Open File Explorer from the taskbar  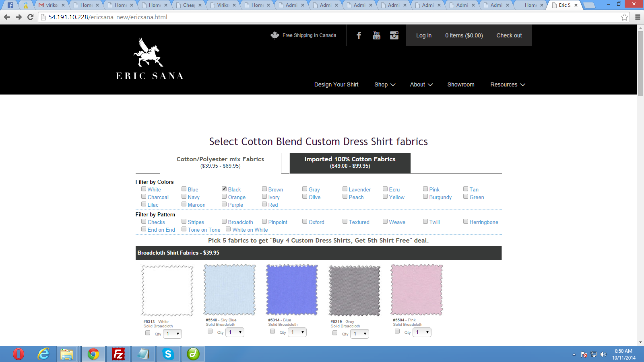(67, 354)
